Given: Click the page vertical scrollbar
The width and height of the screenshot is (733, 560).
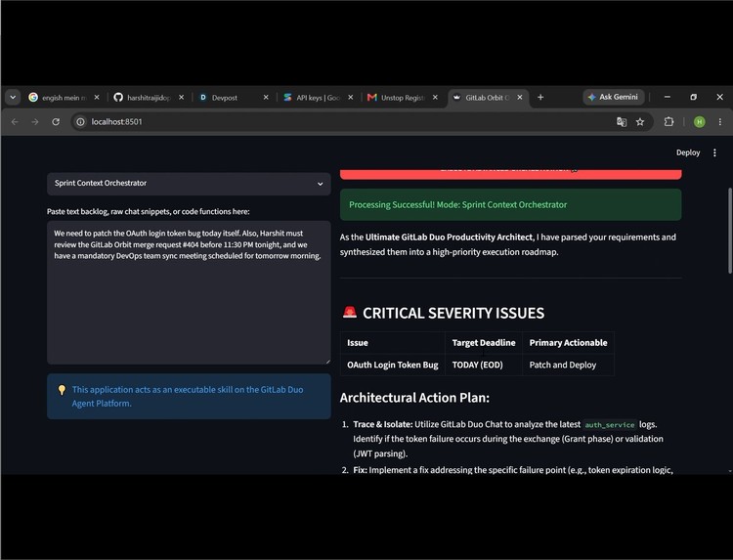Looking at the screenshot, I should tap(730, 231).
